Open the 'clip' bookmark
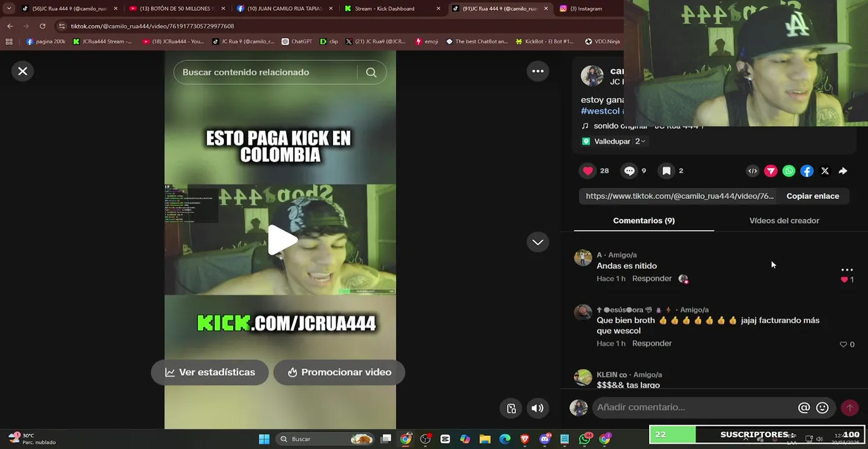This screenshot has width=868, height=449. 329,42
